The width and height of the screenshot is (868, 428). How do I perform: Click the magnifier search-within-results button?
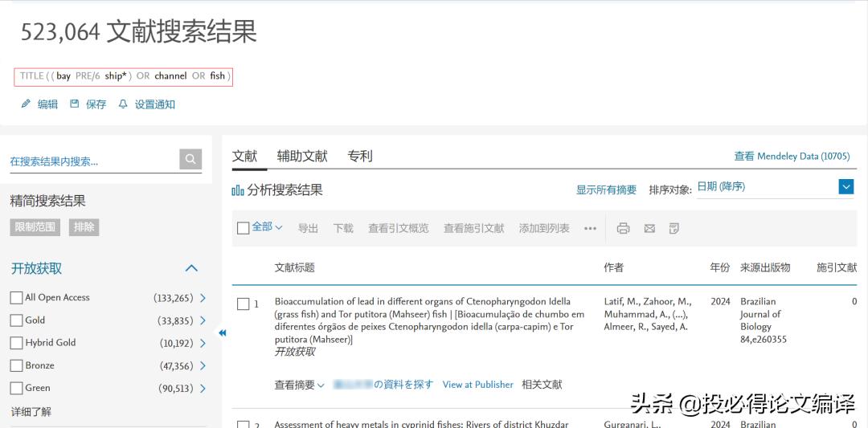coord(190,159)
